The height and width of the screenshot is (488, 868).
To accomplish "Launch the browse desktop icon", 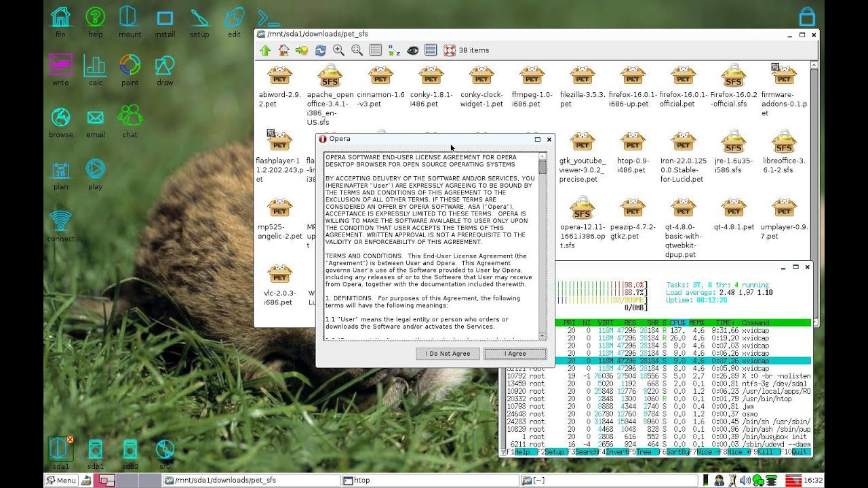I will [x=60, y=123].
